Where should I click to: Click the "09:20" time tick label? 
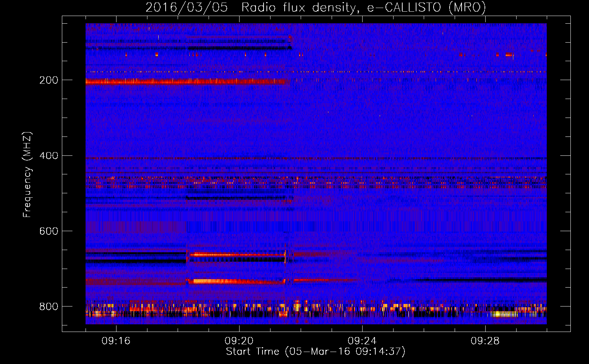(239, 341)
